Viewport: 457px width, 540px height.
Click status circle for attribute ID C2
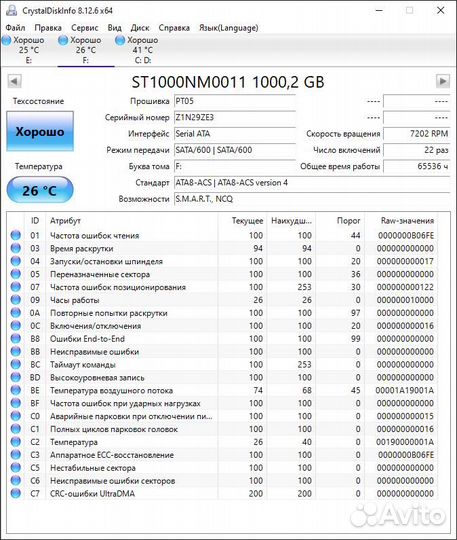(15, 442)
